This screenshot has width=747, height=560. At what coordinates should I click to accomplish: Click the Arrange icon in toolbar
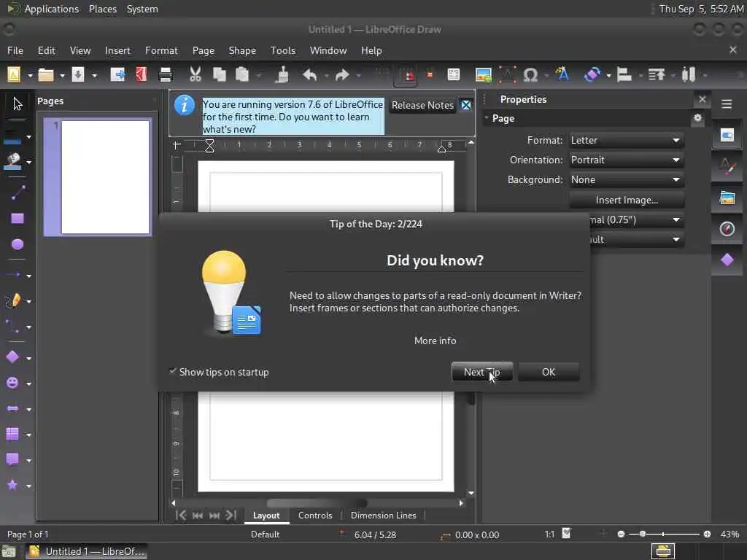tap(657, 75)
